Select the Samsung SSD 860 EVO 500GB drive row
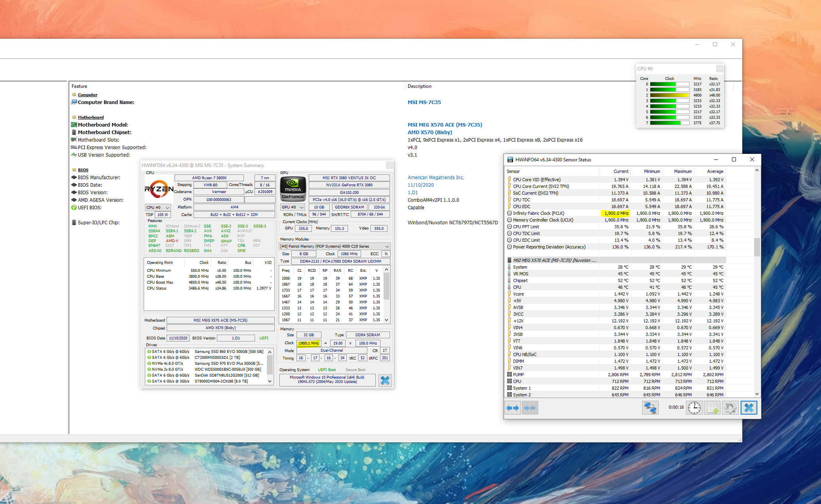The height and width of the screenshot is (504, 821). pos(205,351)
